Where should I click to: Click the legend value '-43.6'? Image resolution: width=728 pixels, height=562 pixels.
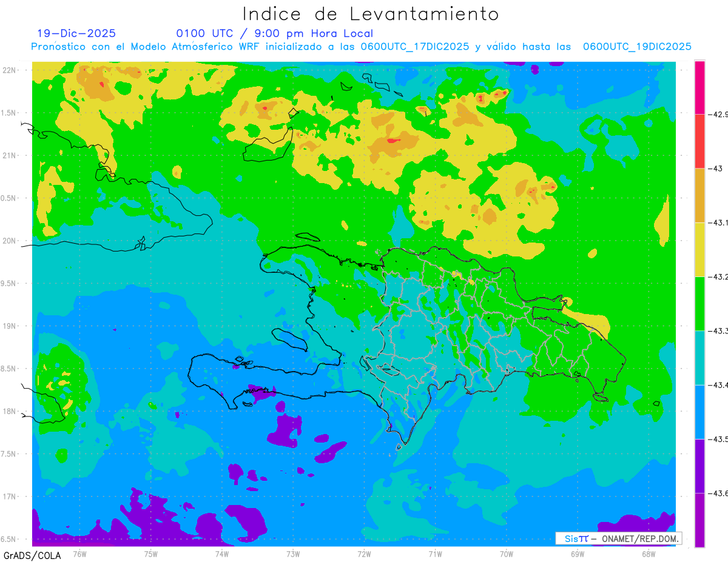(x=720, y=493)
